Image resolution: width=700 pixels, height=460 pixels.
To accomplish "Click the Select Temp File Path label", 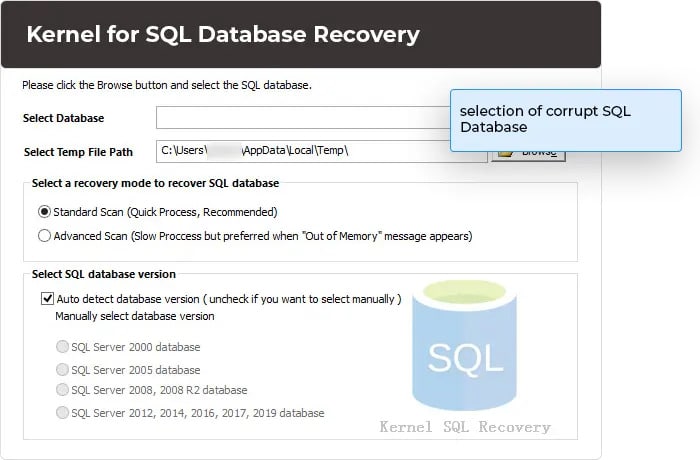I will tap(78, 152).
